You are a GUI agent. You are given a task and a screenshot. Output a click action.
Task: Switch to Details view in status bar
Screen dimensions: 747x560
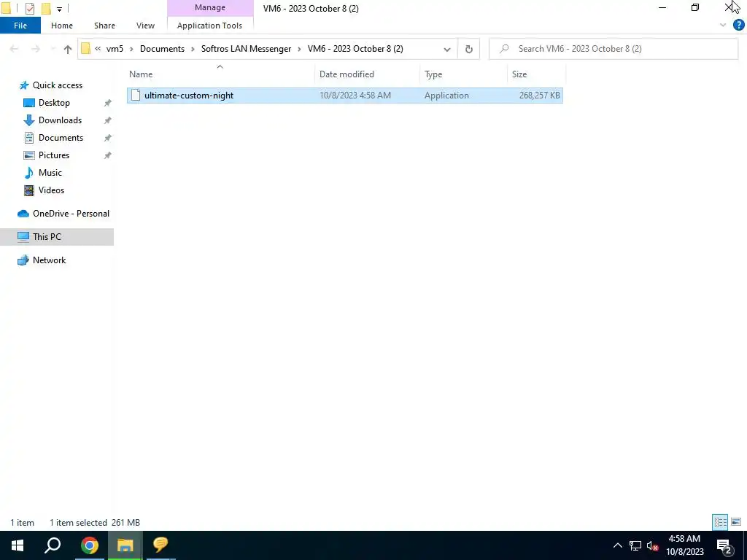(720, 522)
